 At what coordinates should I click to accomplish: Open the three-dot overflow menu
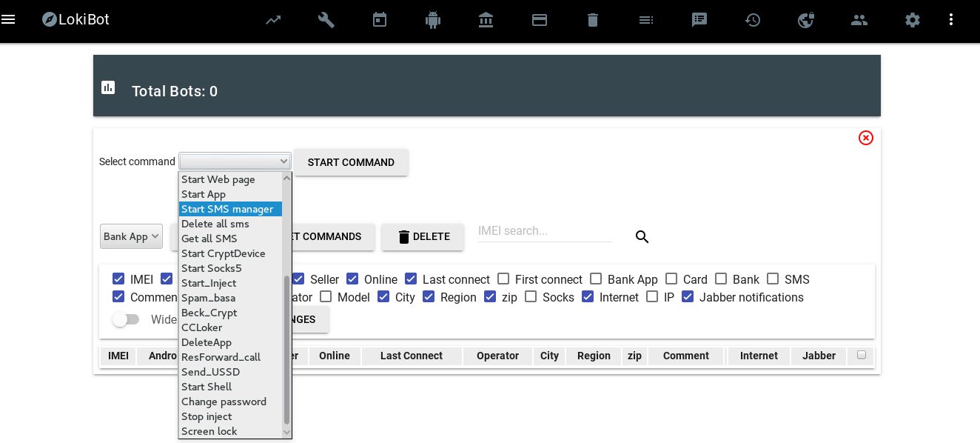951,21
